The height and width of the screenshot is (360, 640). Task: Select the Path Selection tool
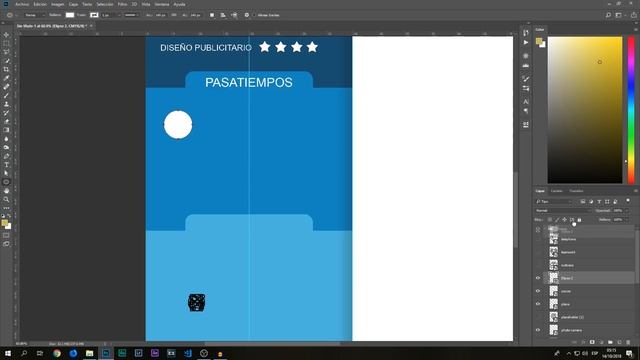coord(6,173)
